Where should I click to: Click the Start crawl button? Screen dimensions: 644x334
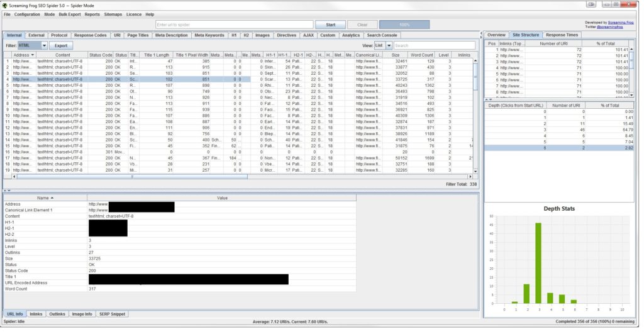[331, 25]
